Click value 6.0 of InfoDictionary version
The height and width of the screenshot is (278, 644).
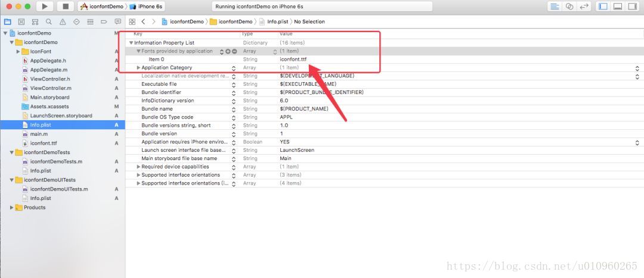point(284,101)
